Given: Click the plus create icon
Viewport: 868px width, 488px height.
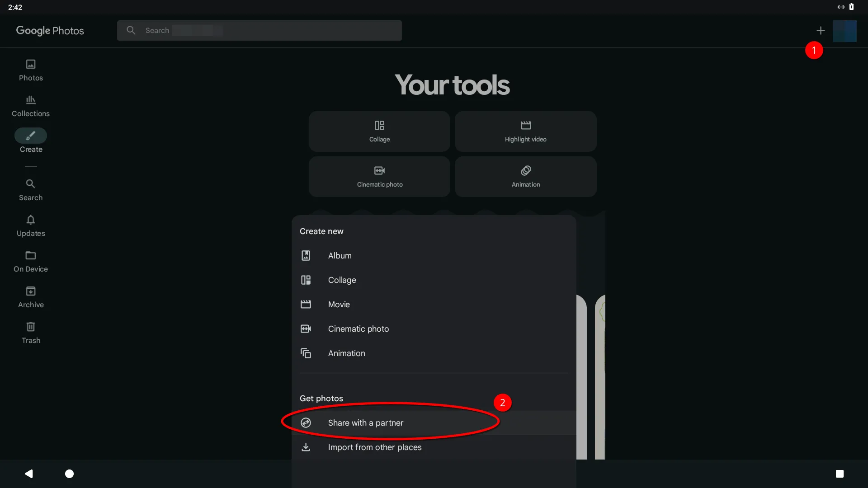Looking at the screenshot, I should pos(821,30).
